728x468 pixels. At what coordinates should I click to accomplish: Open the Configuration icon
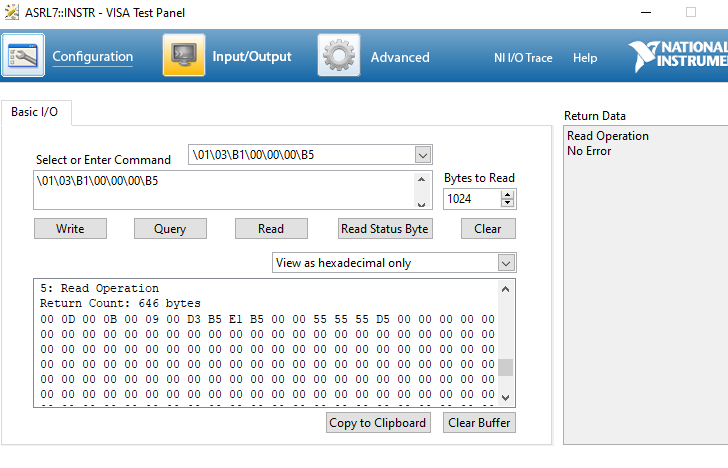23,55
